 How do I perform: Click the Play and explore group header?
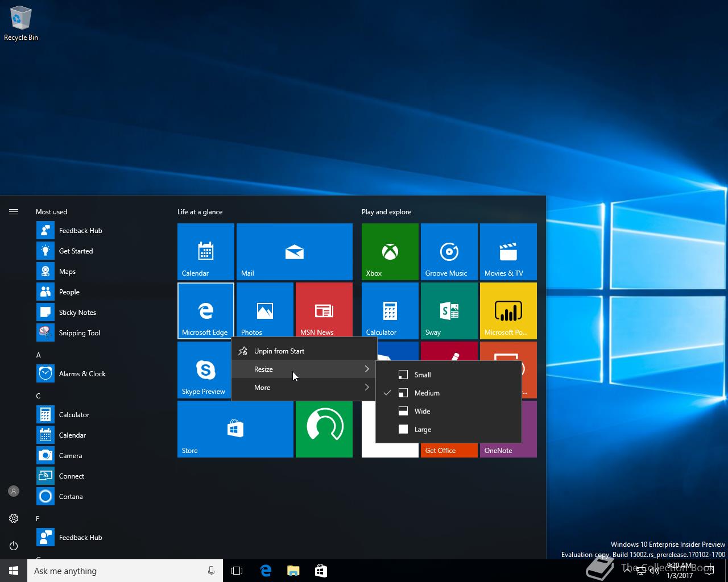(387, 211)
